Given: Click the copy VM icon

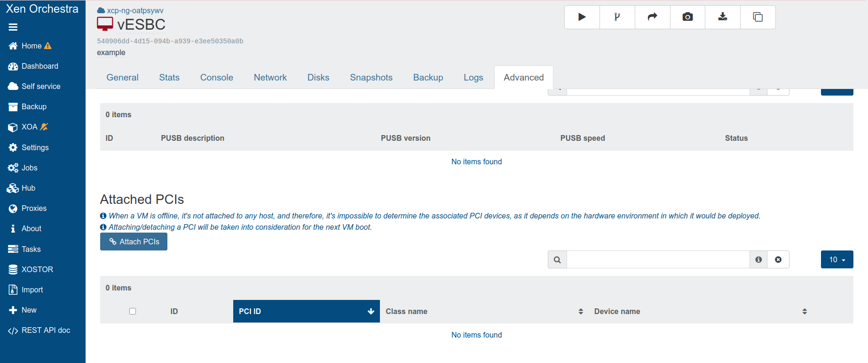Looking at the screenshot, I should point(758,17).
